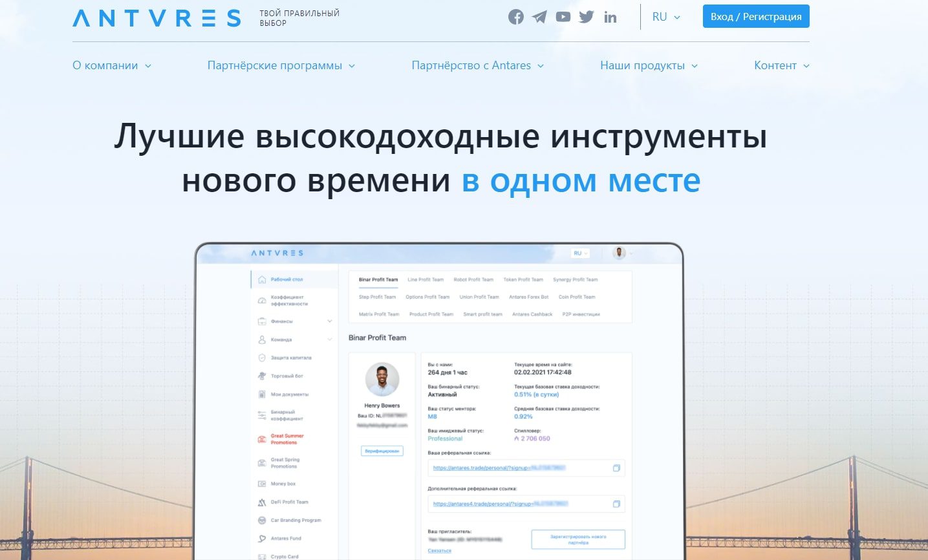Viewport: 928px width, 560px height.
Task: Click the Great Spring Promotions icon
Action: click(x=262, y=463)
